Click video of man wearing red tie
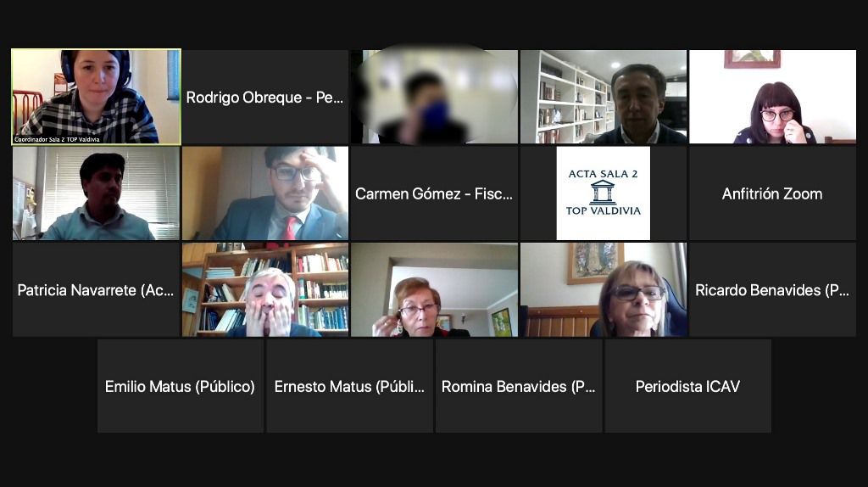The height and width of the screenshot is (487, 868). [265, 193]
